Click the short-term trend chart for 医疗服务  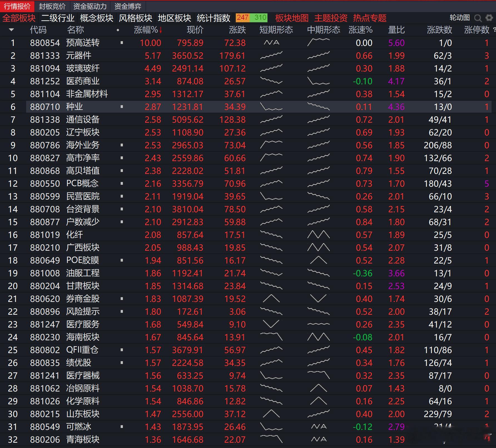(x=271, y=324)
